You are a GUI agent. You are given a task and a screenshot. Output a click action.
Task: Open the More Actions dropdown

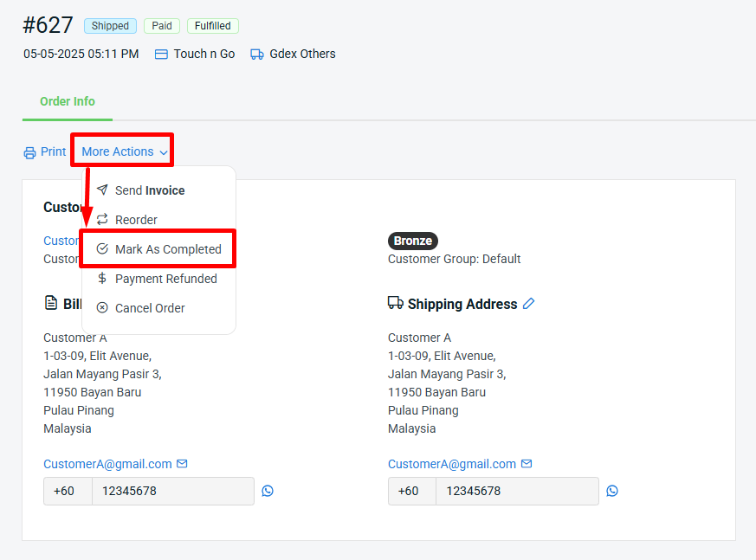coord(118,151)
